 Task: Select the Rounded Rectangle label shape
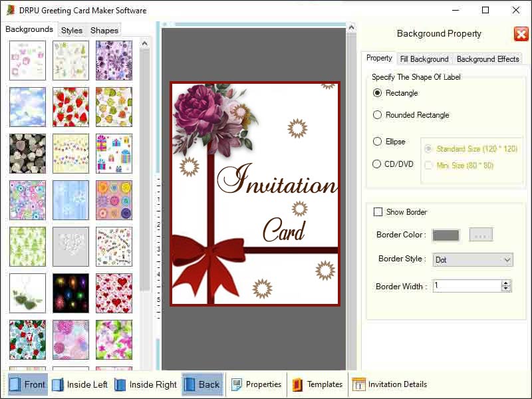click(x=377, y=114)
